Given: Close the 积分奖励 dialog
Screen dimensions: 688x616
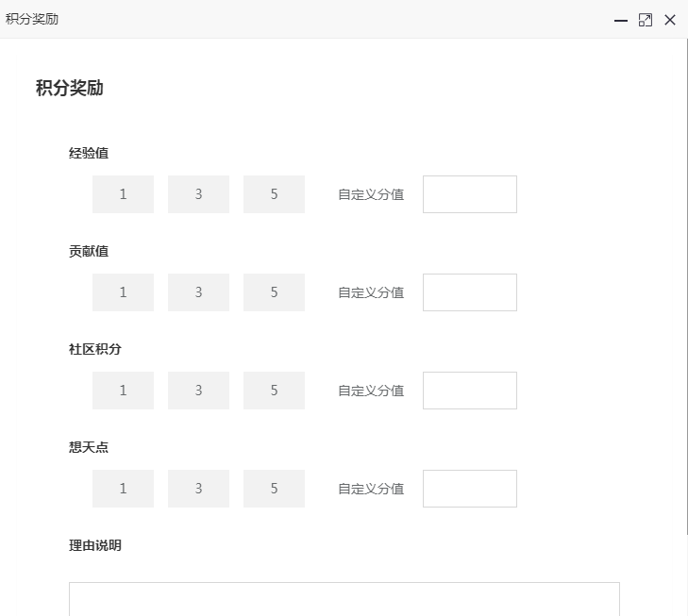Looking at the screenshot, I should pos(669,20).
